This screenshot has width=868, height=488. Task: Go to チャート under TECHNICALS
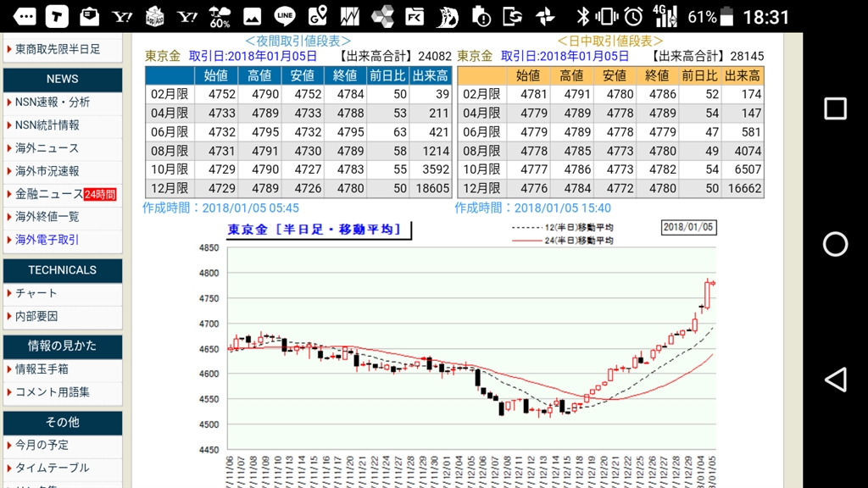tap(36, 293)
